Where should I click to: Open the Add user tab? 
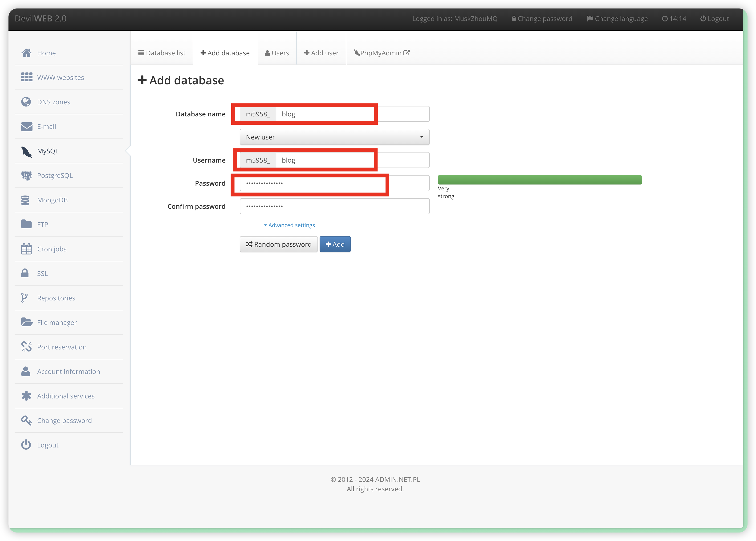tap(321, 53)
